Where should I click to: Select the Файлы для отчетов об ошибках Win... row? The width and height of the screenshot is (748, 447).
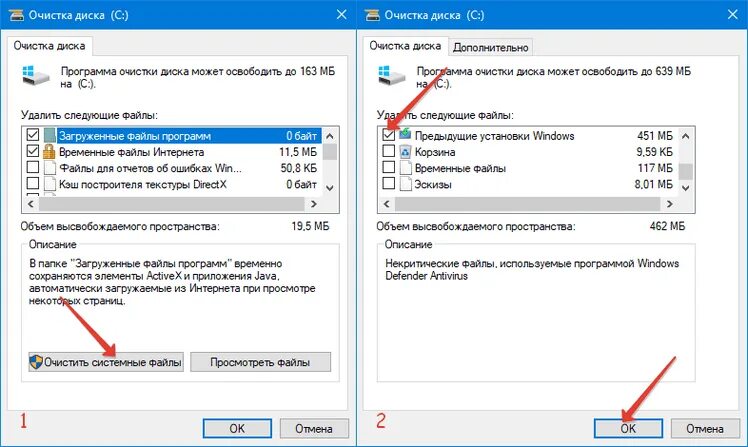point(173,168)
